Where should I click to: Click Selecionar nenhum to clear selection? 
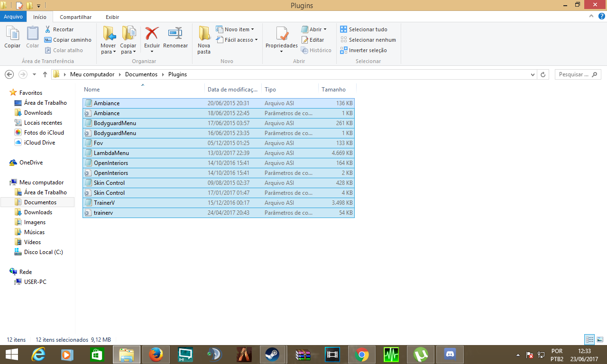pos(368,40)
